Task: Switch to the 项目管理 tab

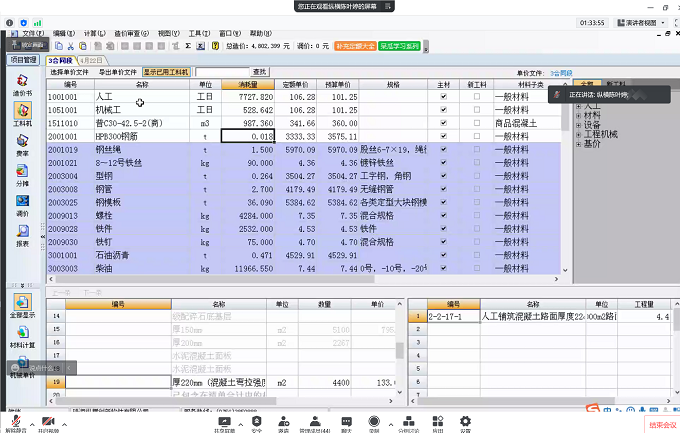Action: [x=22, y=60]
